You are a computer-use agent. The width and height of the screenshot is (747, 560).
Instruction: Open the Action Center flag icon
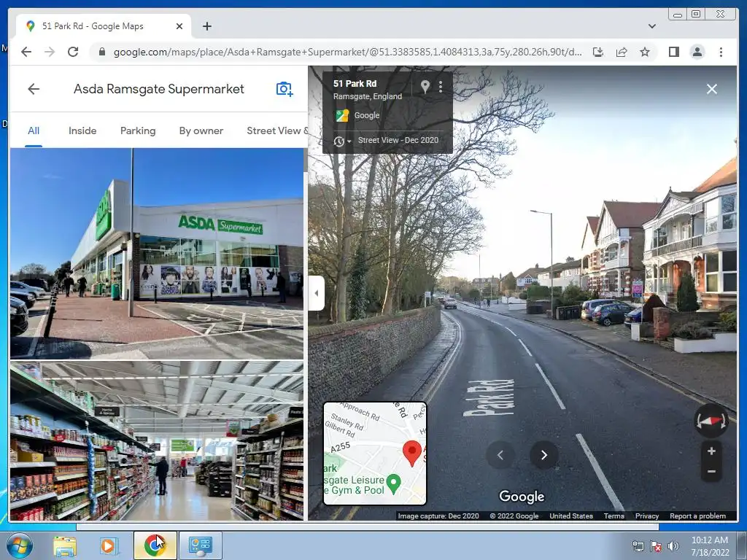coord(656,547)
